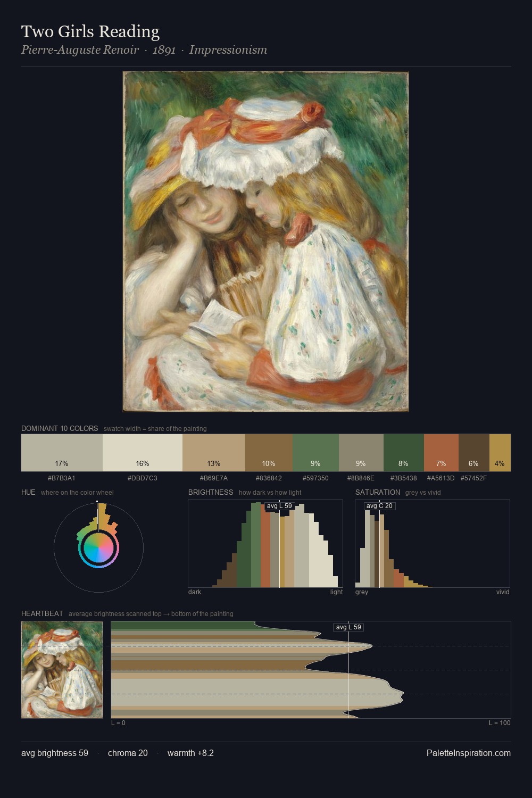This screenshot has width=532, height=798.
Task: Click the color wheel in the hue chart
Action: pyautogui.click(x=98, y=548)
